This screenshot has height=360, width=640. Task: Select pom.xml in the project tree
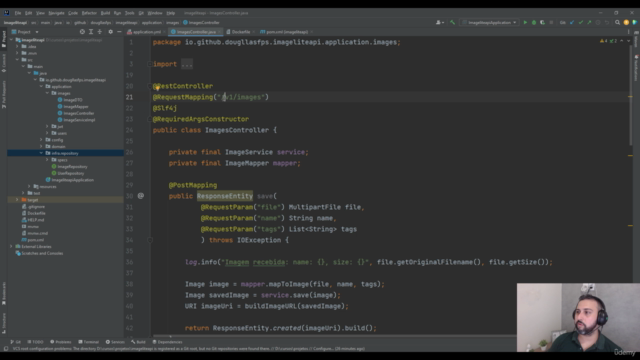(35, 240)
